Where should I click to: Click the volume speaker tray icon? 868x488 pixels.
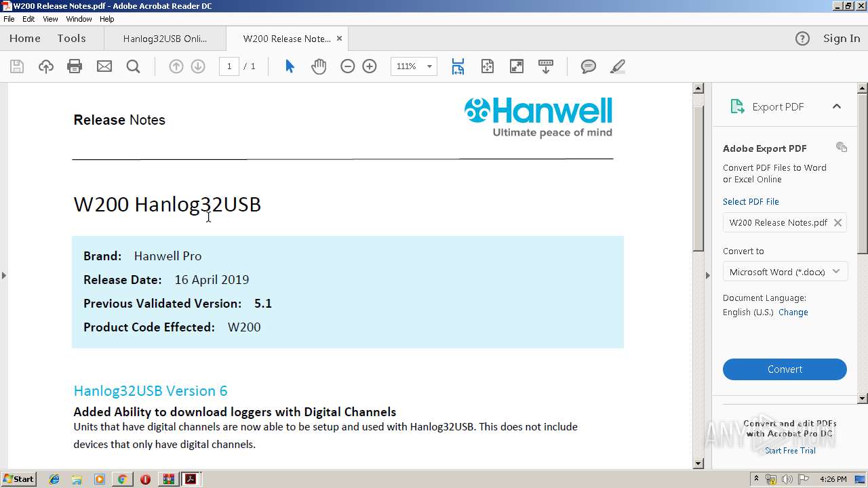(x=787, y=479)
